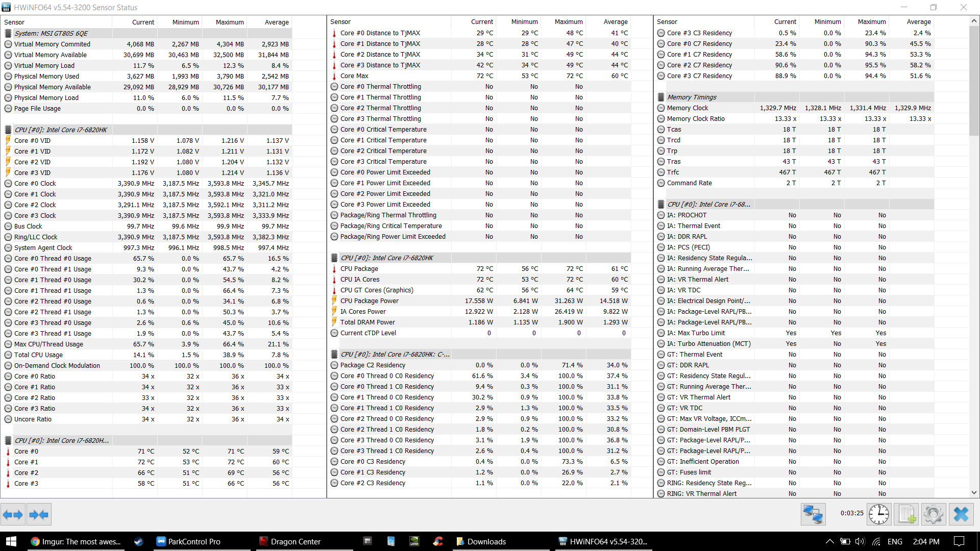Reset min/max values with the clock icon

879,514
